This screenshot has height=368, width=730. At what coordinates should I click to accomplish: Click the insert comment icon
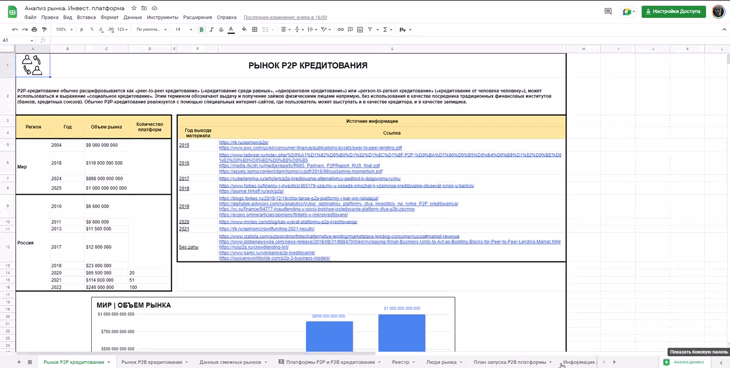(350, 29)
